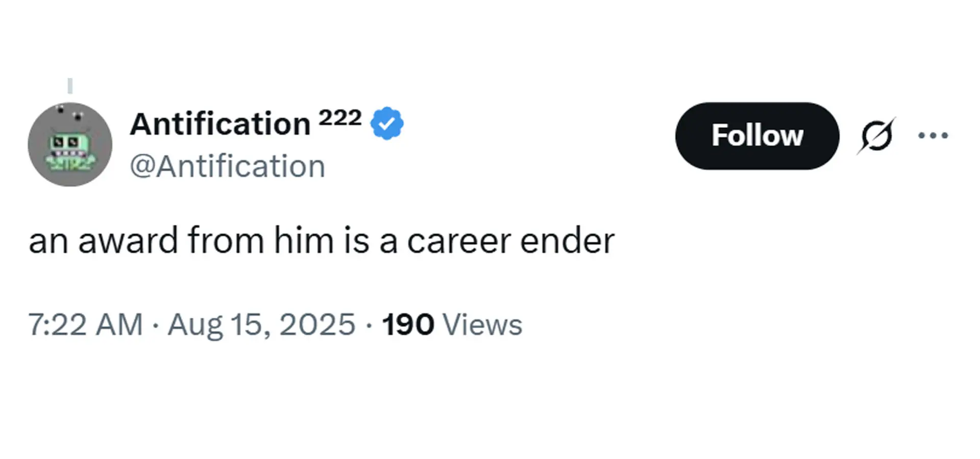The height and width of the screenshot is (459, 980).
Task: Click the 7:22 AM timestamp
Action: [x=86, y=324]
